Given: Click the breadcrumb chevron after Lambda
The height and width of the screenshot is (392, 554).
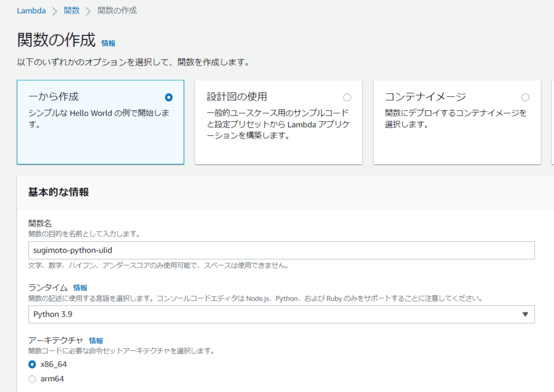Looking at the screenshot, I should click(55, 11).
